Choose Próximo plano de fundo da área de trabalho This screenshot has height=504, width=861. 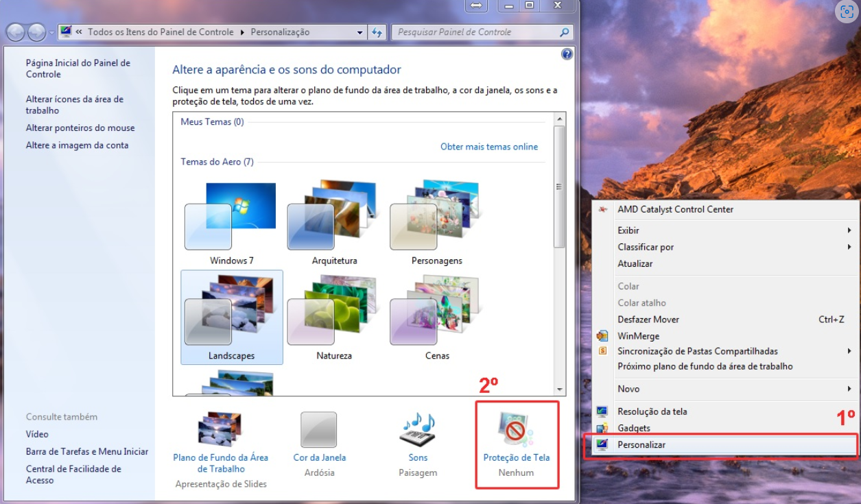tap(705, 366)
